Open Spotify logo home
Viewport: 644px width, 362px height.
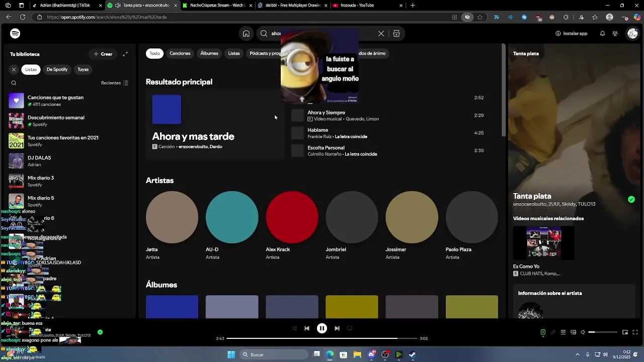pos(15,34)
